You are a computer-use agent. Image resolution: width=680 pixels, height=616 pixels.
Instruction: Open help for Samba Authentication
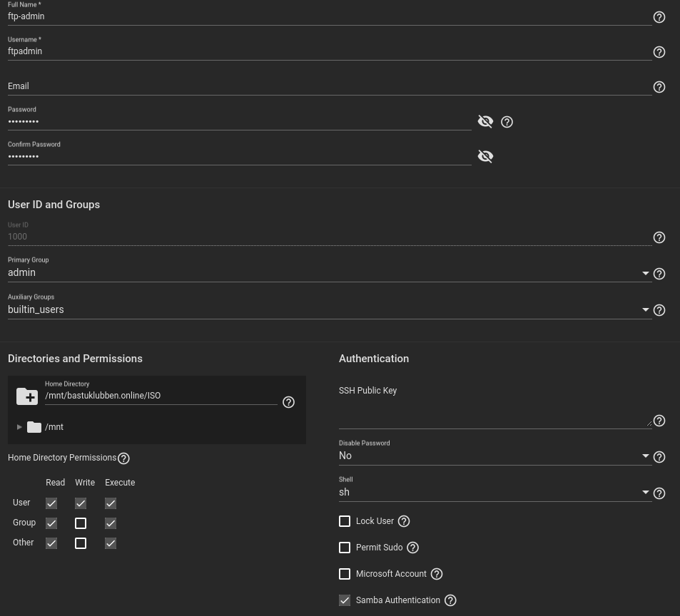click(x=450, y=600)
